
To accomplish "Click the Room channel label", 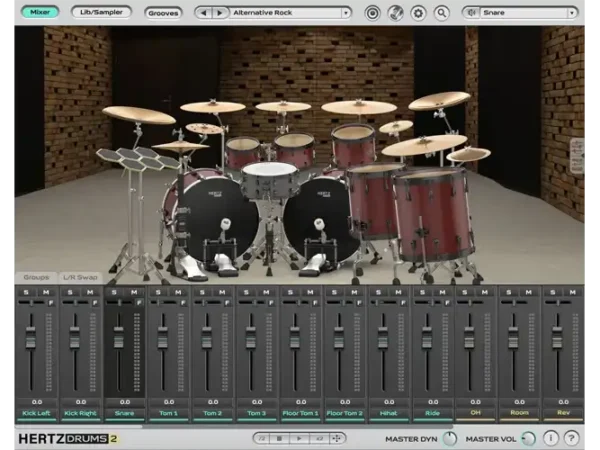I will 520,412.
